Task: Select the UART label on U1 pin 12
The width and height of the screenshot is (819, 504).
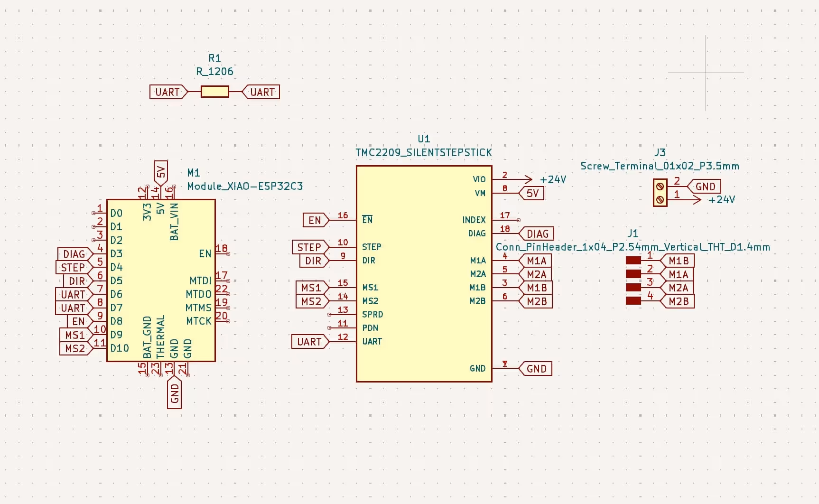Action: 309,342
